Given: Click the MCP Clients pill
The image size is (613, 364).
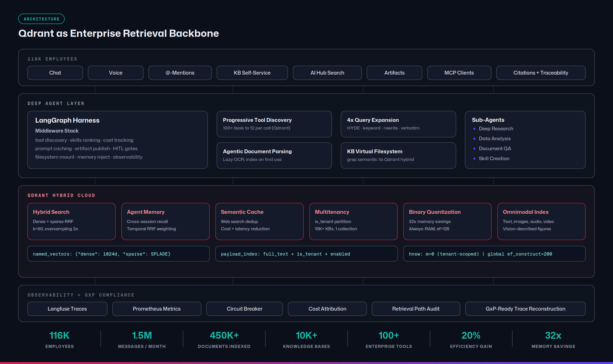Looking at the screenshot, I should tap(459, 73).
